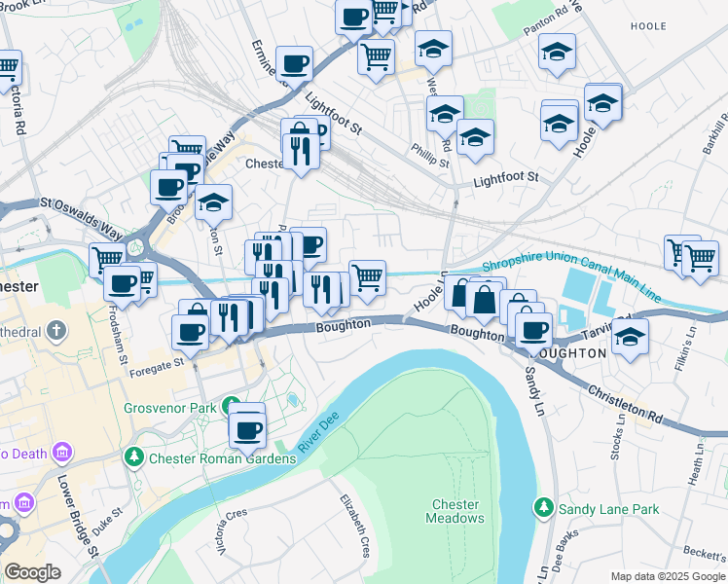The image size is (728, 584).
Task: Select the school marker east of Boughton
Action: point(630,338)
